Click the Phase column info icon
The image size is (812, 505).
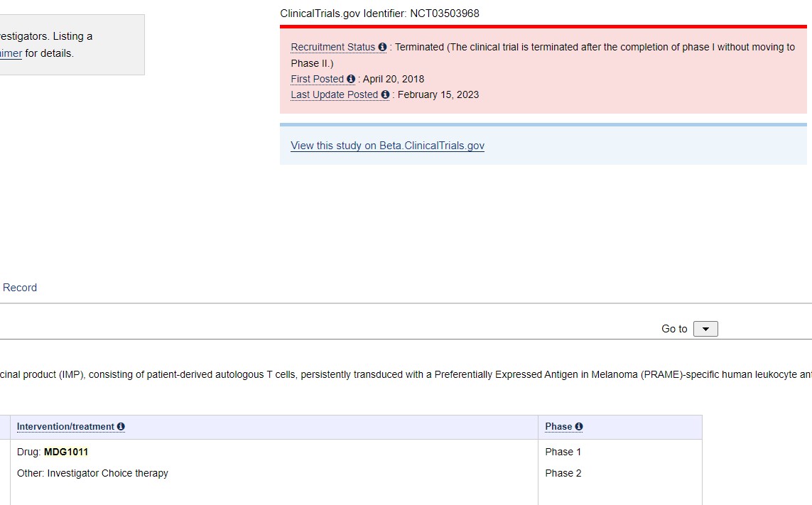tap(580, 426)
